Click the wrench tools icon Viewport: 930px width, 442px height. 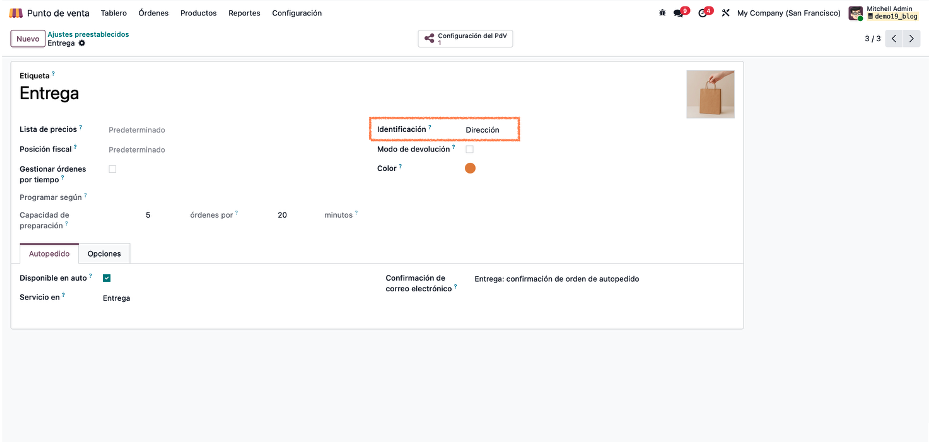725,13
